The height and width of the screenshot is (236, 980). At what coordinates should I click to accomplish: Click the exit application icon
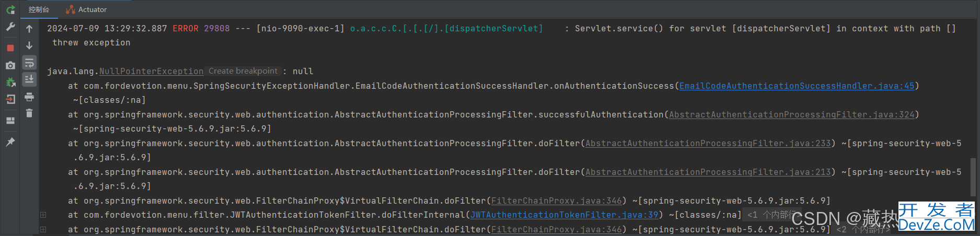click(x=10, y=99)
